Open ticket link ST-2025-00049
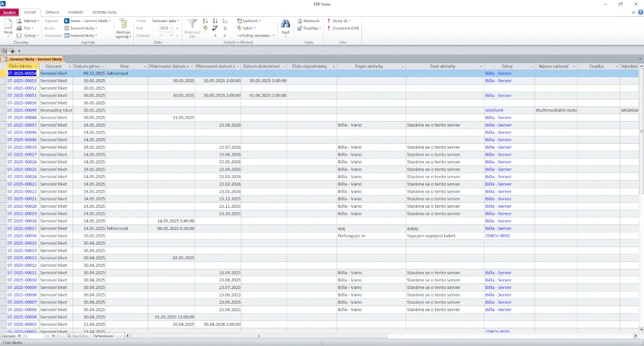The height and width of the screenshot is (346, 644). (x=22, y=110)
